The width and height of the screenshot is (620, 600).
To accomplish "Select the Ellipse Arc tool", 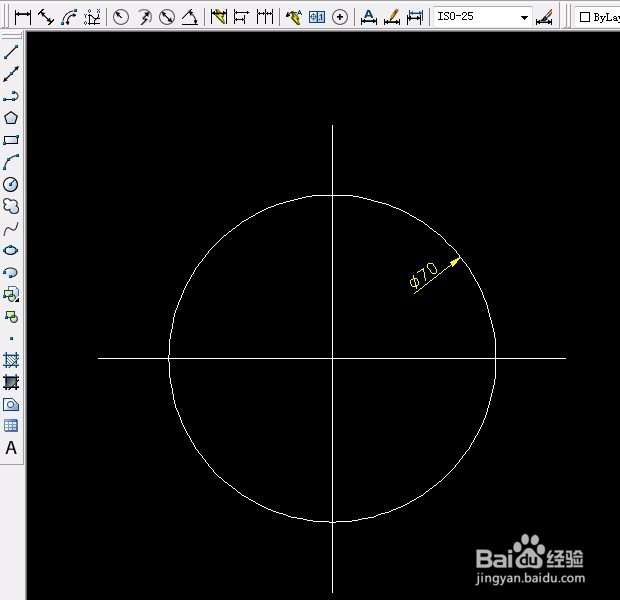I will pyautogui.click(x=11, y=273).
